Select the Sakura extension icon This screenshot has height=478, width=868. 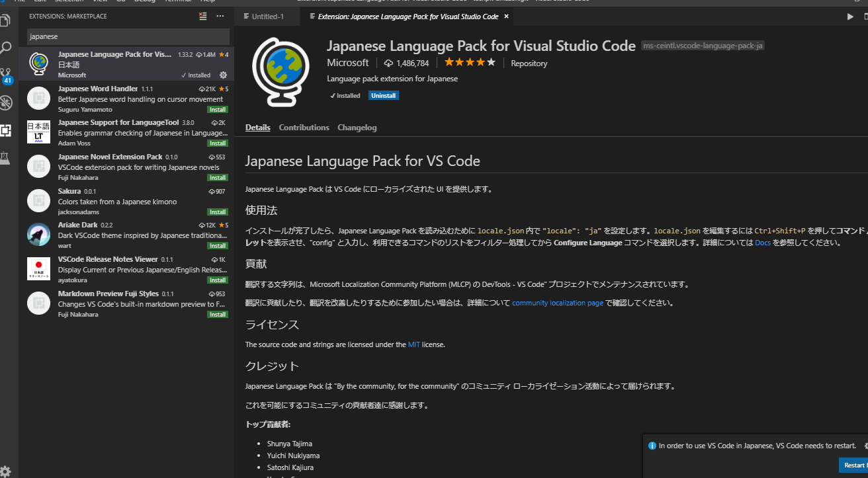click(x=38, y=200)
